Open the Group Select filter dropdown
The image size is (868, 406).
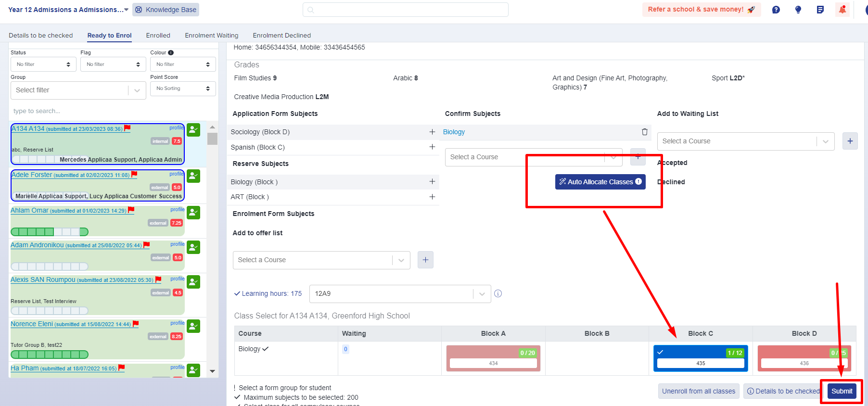point(78,90)
